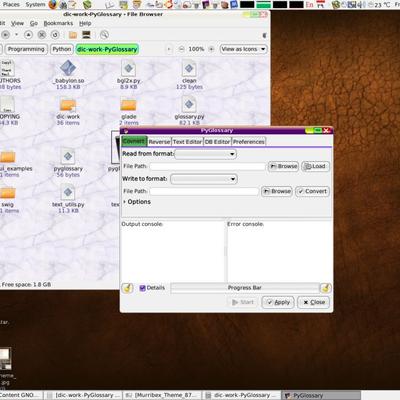Zoom in with the plus icon
The image size is (400, 400).
pyautogui.click(x=211, y=49)
